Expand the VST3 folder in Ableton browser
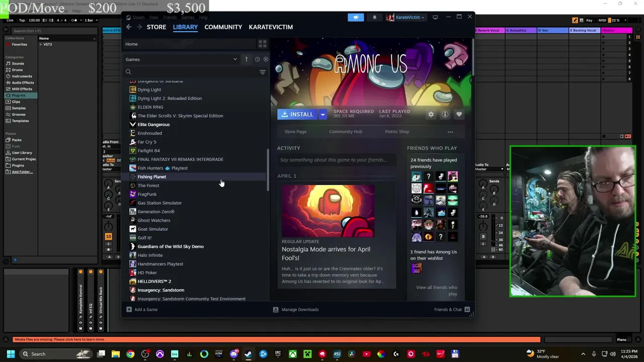644x362 pixels. (41, 44)
